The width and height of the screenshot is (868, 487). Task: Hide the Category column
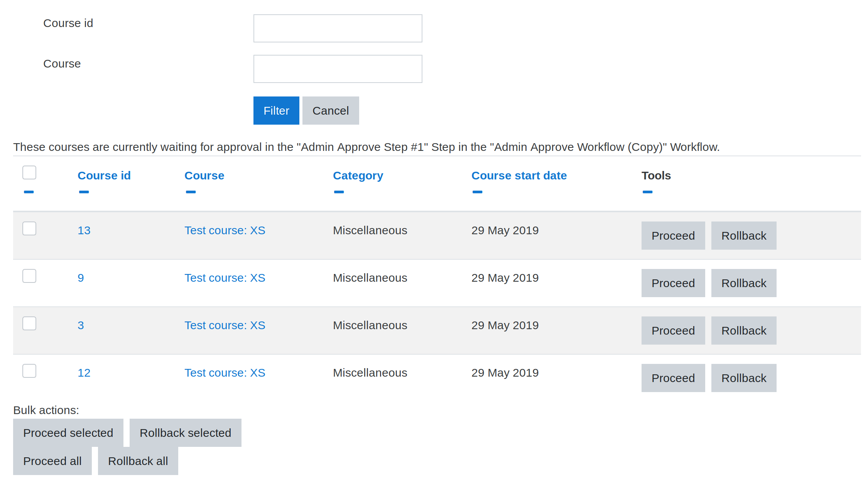pyautogui.click(x=339, y=192)
